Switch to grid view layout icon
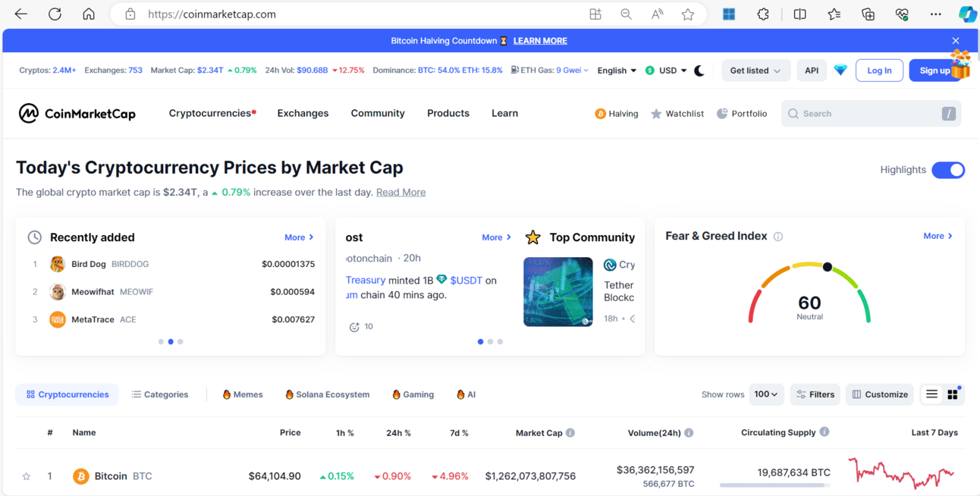980x496 pixels. [x=953, y=394]
